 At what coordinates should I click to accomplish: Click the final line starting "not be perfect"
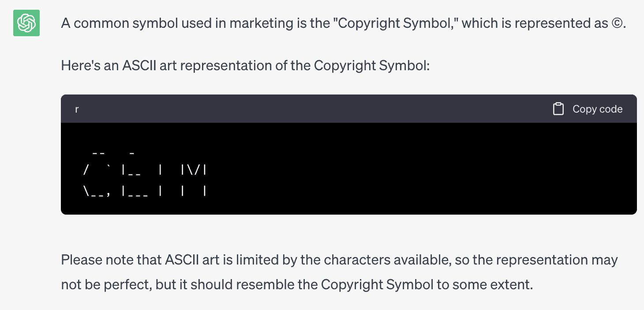pos(297,284)
